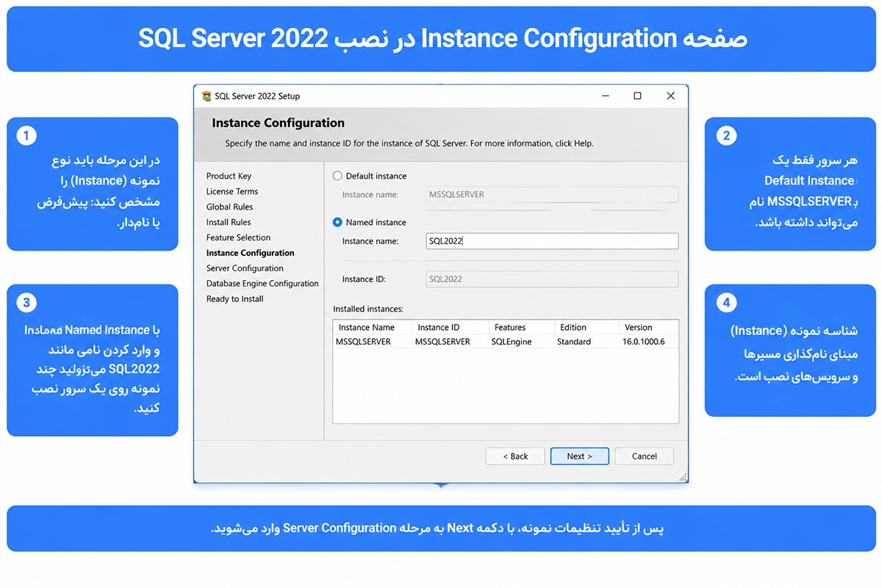Click the Back button
The height and width of the screenshot is (588, 882).
[515, 456]
